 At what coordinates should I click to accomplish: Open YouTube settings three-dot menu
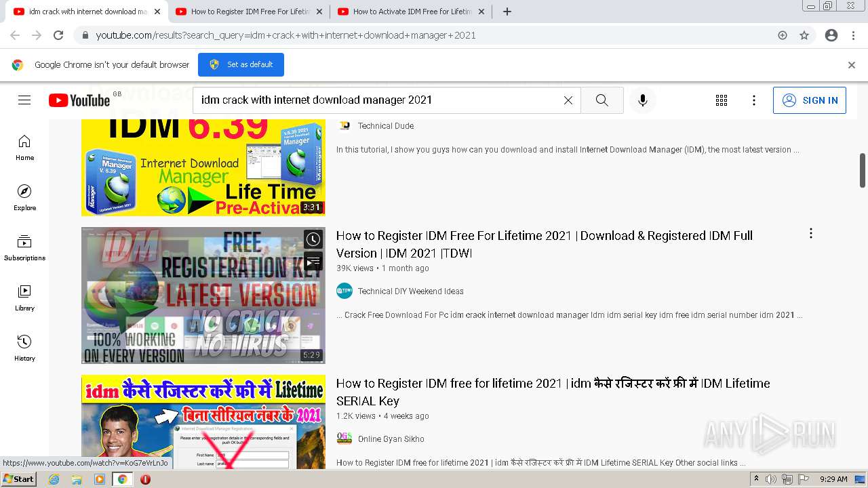click(754, 100)
